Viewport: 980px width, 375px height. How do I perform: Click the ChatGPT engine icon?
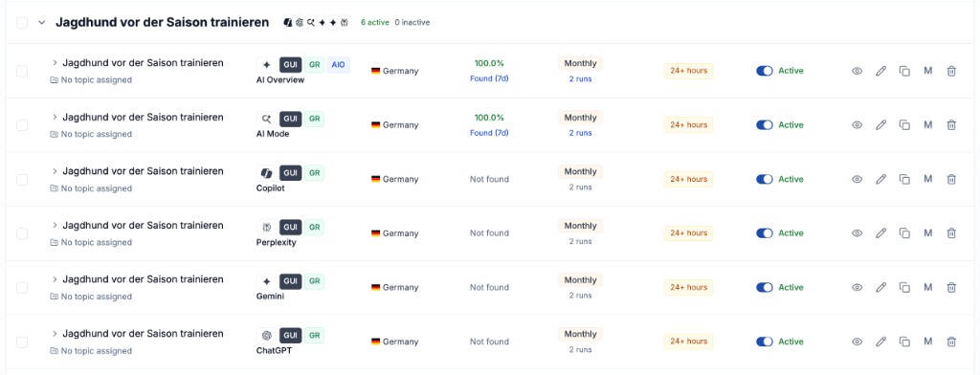[x=266, y=336]
